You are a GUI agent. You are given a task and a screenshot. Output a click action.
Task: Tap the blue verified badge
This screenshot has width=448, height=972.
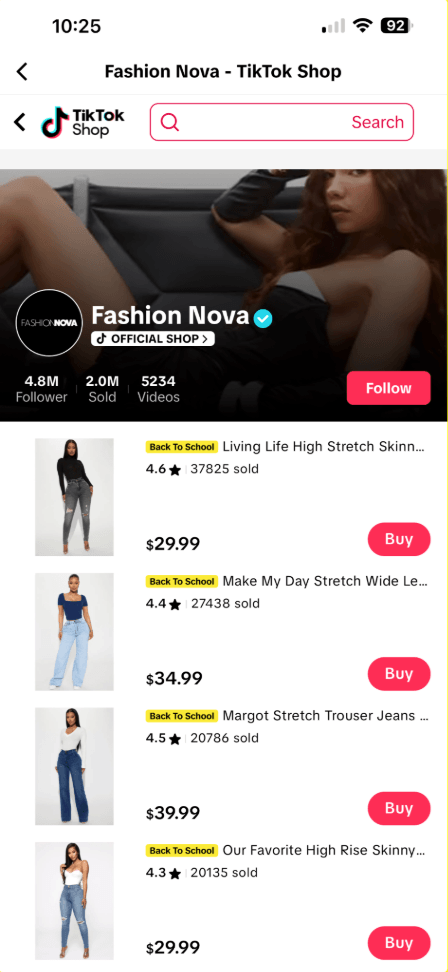pos(263,319)
